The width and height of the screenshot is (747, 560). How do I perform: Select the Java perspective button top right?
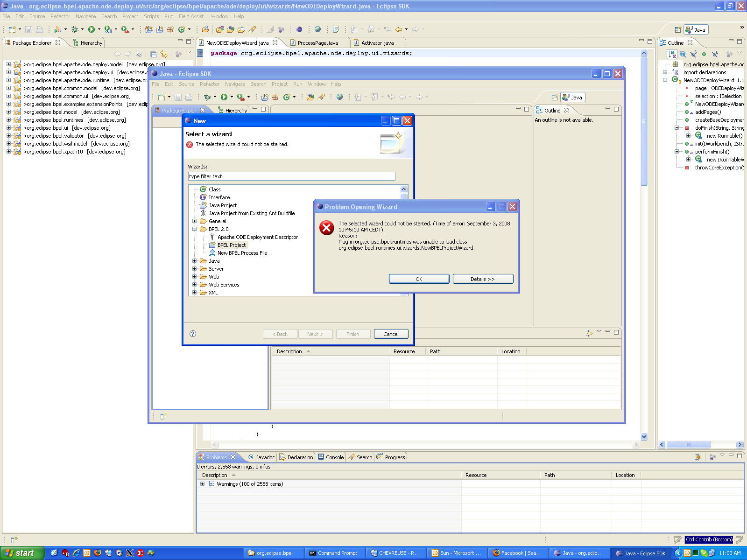696,29
